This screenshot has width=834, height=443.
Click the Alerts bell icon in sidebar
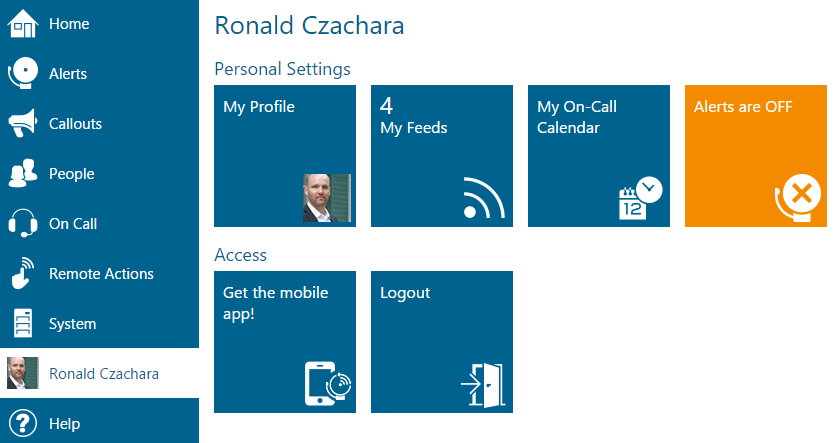tap(23, 74)
